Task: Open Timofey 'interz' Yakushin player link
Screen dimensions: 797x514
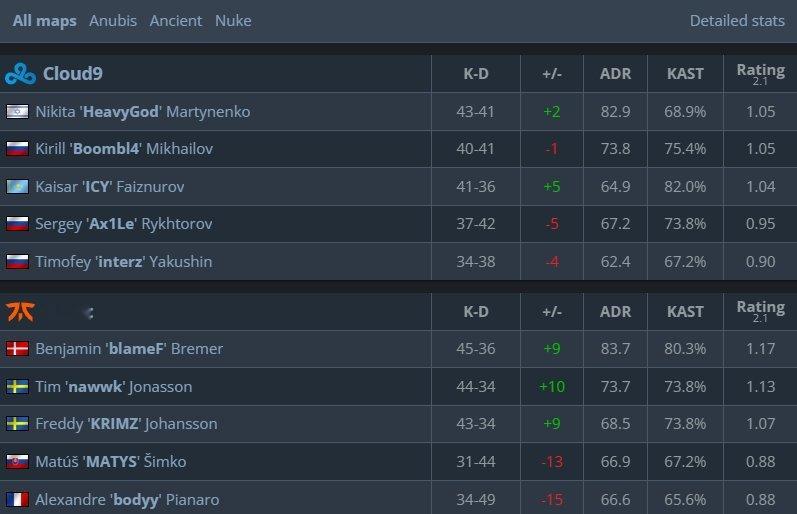Action: [x=124, y=261]
